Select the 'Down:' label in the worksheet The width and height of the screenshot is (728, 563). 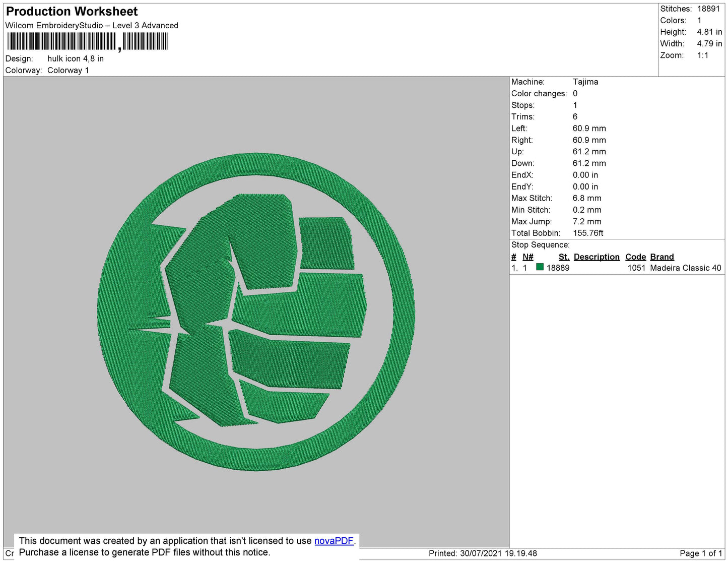(523, 163)
